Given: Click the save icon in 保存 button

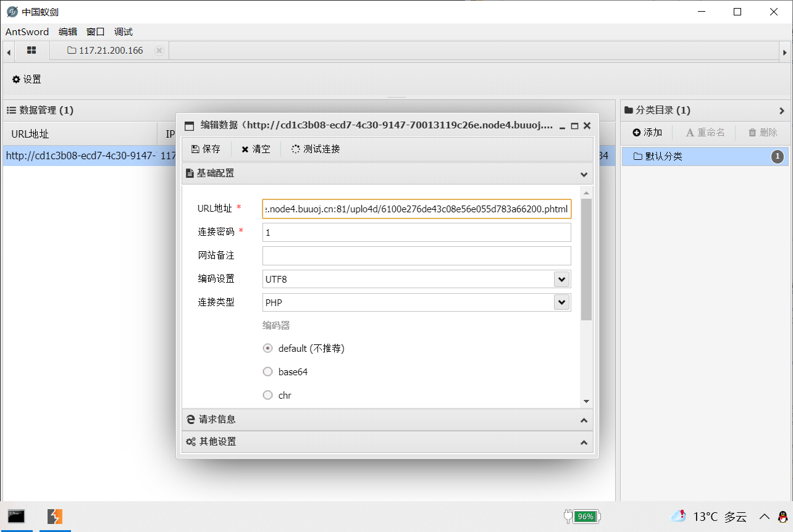Looking at the screenshot, I should point(195,149).
